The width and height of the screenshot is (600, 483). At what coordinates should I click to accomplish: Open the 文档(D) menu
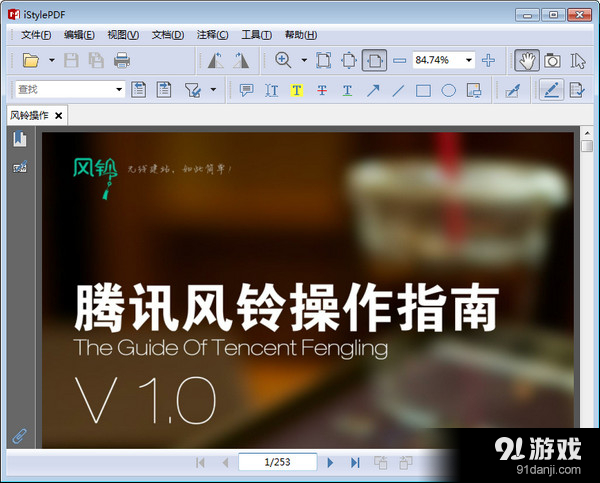[x=168, y=35]
